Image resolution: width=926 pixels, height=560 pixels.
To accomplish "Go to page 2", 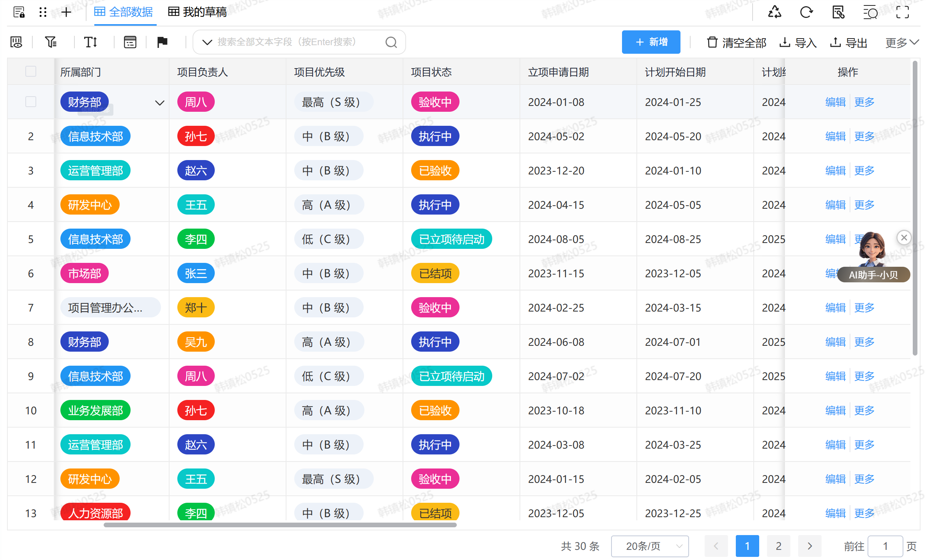I will 778,546.
